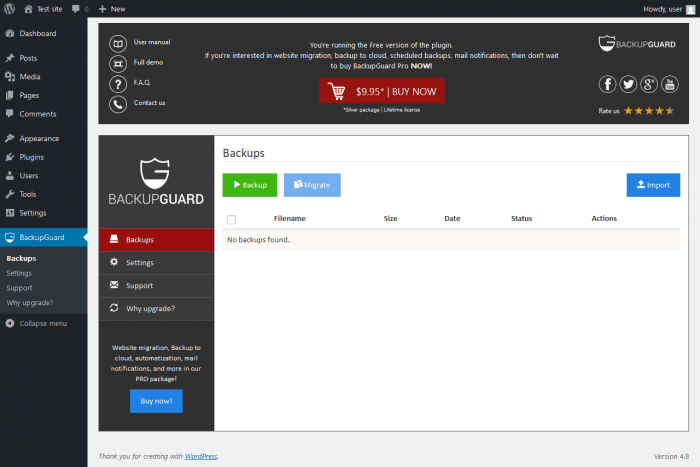Open BackupGuard Facebook page icon
The width and height of the screenshot is (700, 467).
[x=607, y=84]
